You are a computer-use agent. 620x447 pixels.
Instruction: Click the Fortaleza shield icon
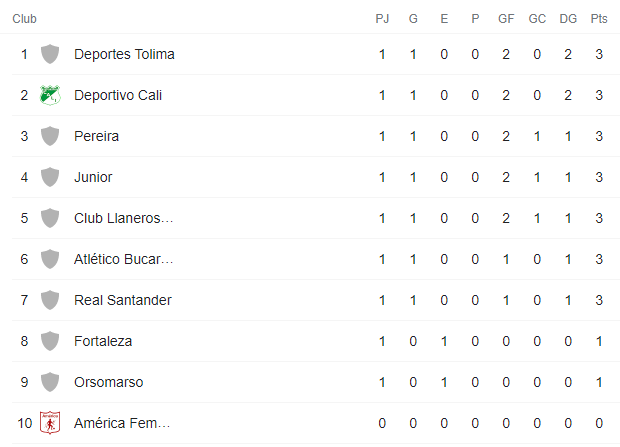(50, 341)
